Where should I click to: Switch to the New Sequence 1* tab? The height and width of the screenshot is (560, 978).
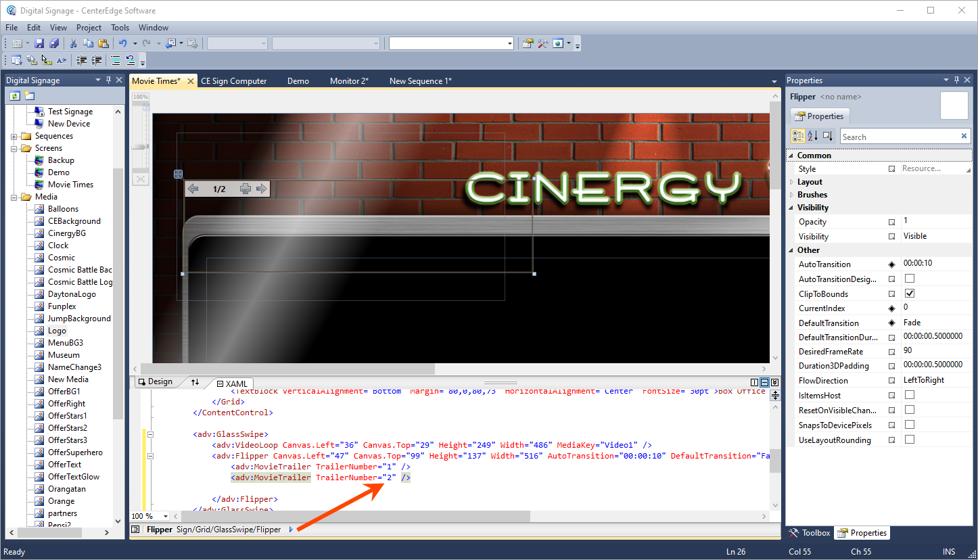(421, 81)
